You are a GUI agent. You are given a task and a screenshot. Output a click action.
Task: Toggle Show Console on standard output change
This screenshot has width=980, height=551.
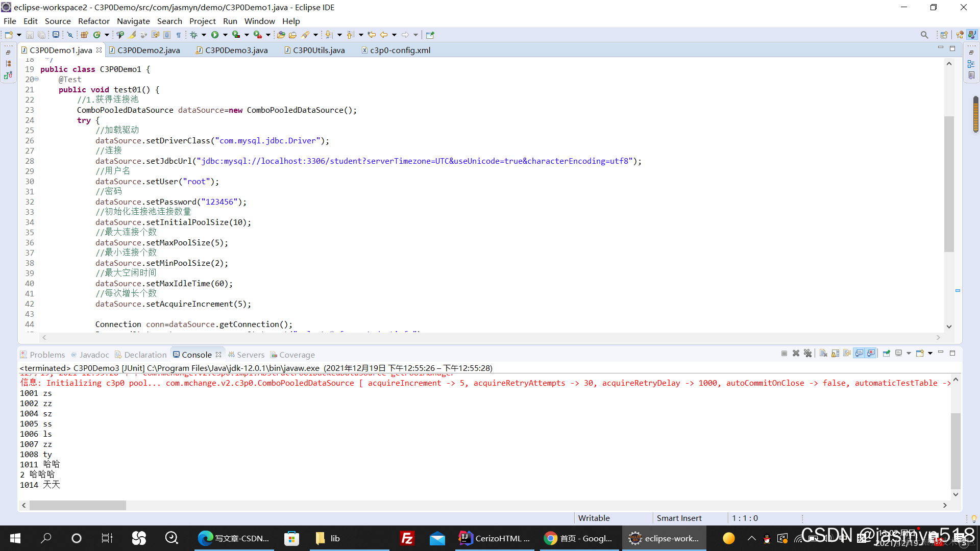point(860,353)
